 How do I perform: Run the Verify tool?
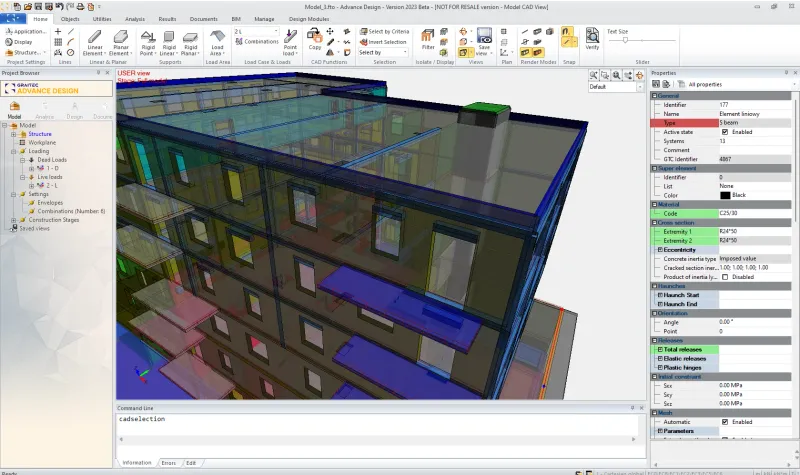click(592, 39)
